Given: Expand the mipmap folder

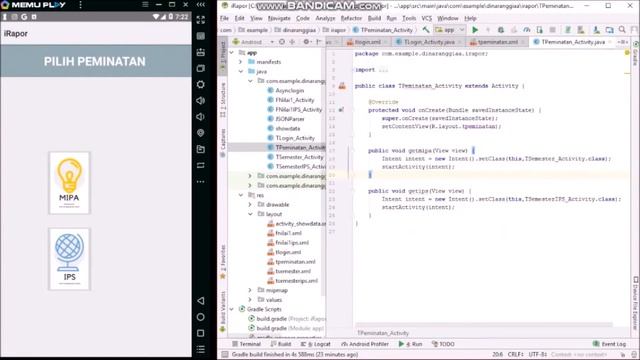Looking at the screenshot, I should point(250,290).
